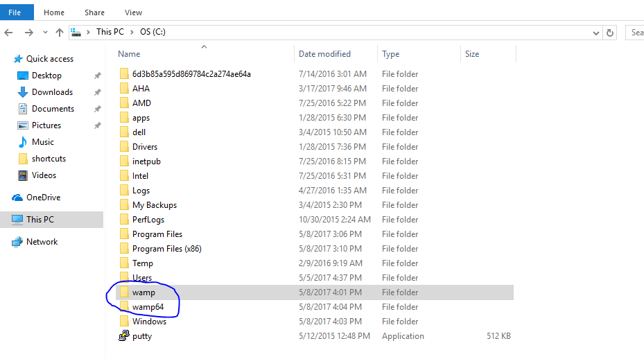Sort by the Date modified column
The width and height of the screenshot is (644, 359).
tap(324, 54)
